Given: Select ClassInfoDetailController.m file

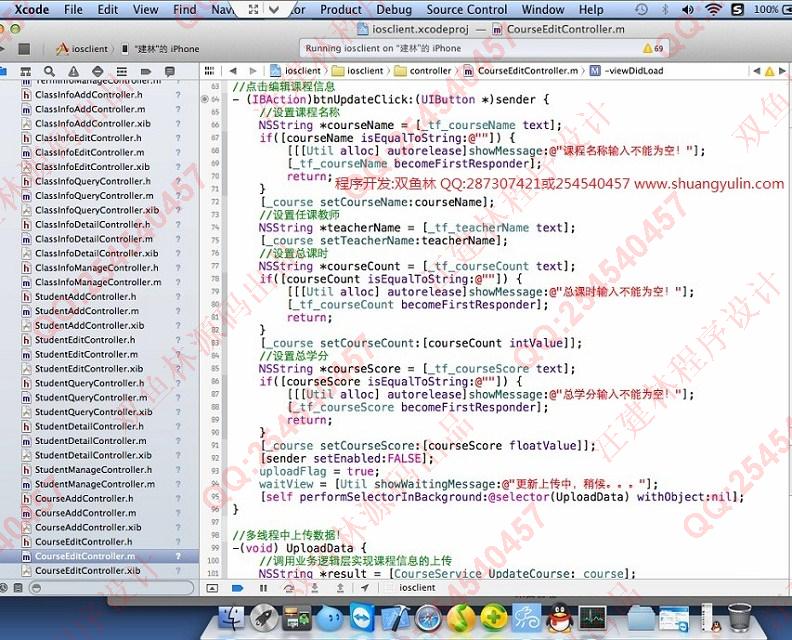Looking at the screenshot, I should point(93,239).
